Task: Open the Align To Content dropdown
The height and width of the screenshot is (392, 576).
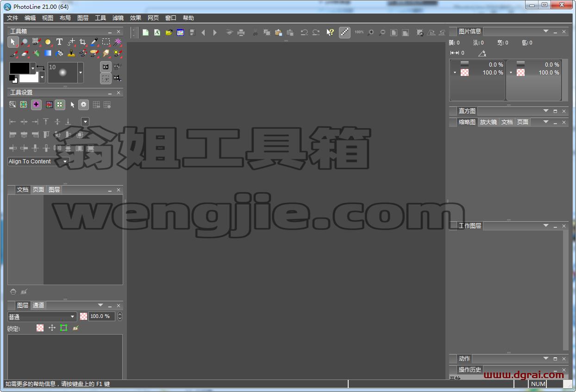Action: click(x=38, y=162)
